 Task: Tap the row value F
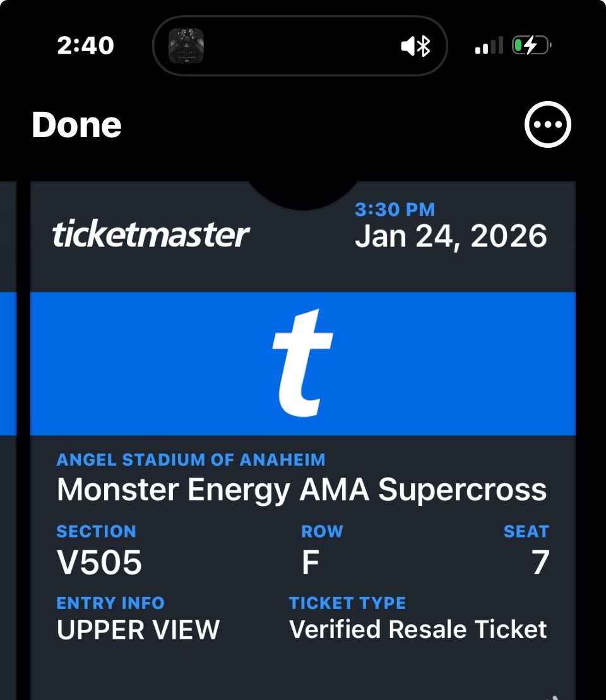310,562
